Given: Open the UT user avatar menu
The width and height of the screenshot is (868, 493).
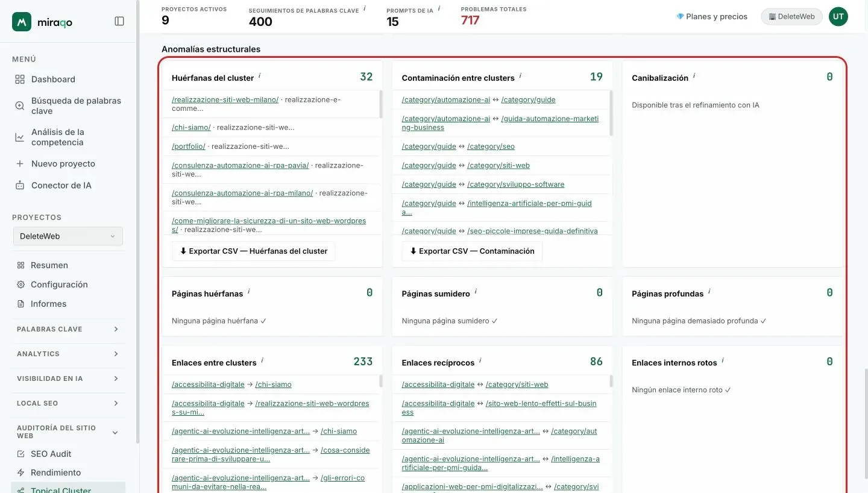Looking at the screenshot, I should click(838, 16).
